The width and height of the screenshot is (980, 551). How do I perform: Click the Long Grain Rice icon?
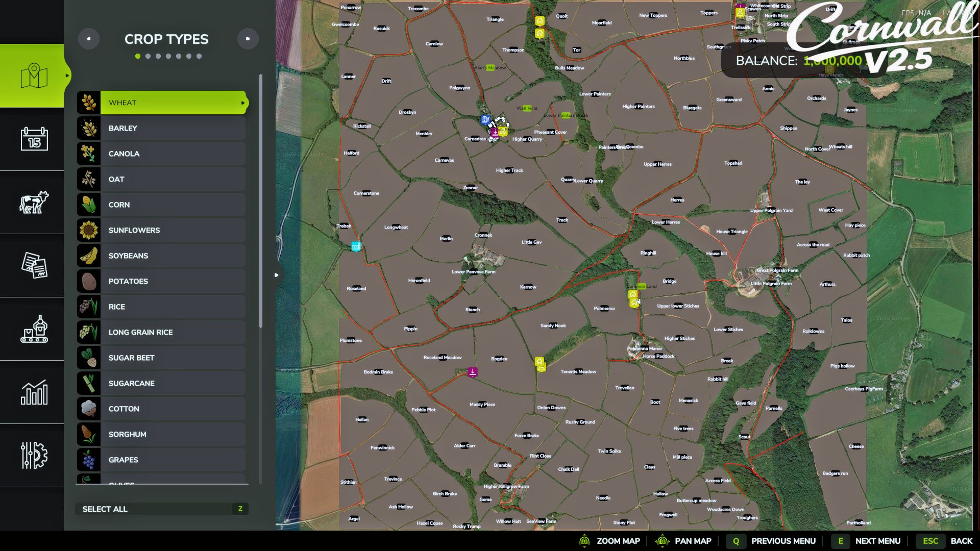coord(89,332)
